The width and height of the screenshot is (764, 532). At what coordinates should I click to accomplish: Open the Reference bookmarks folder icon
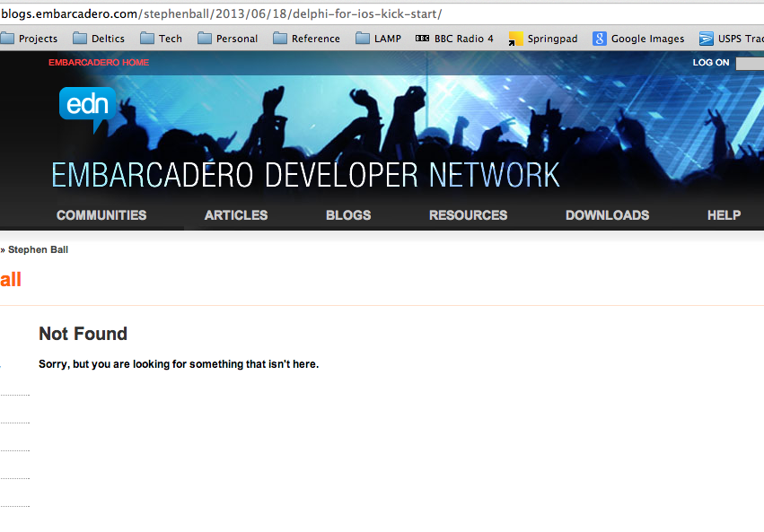click(x=280, y=38)
